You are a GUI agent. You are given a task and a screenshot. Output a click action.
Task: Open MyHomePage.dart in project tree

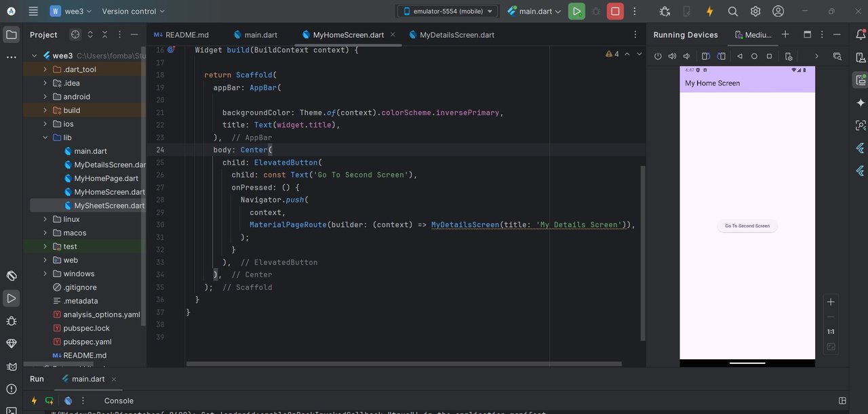[x=106, y=178]
